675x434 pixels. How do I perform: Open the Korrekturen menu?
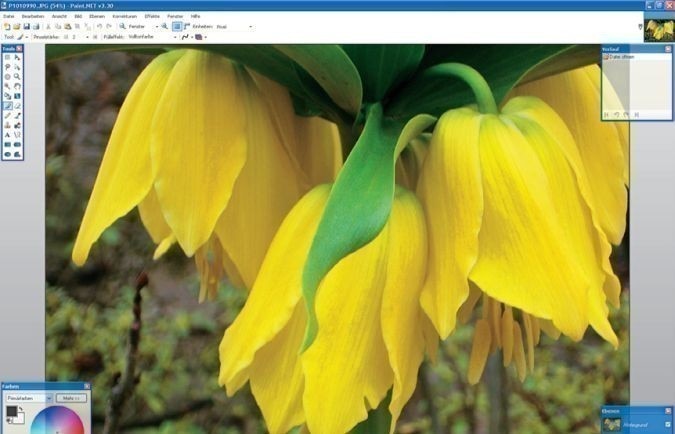point(124,17)
